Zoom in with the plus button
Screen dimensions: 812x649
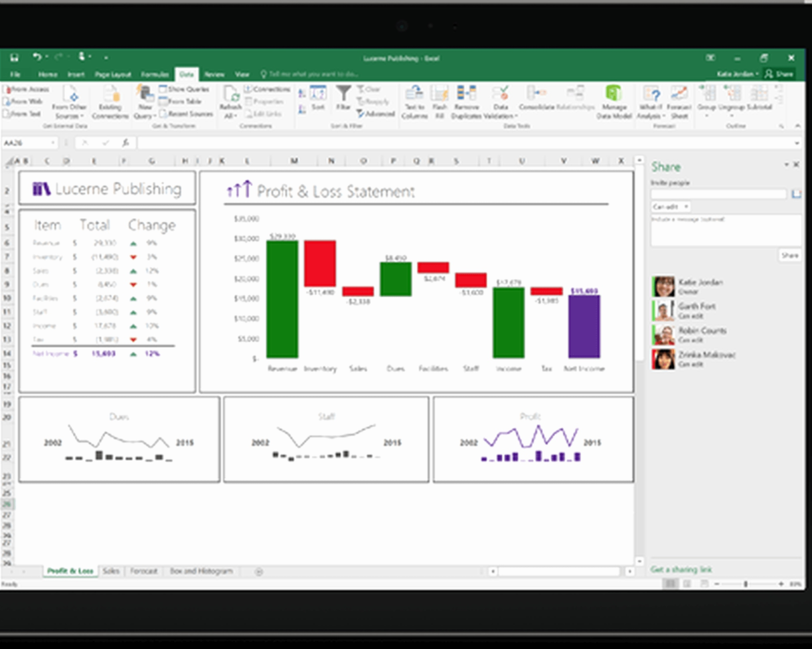(x=781, y=584)
